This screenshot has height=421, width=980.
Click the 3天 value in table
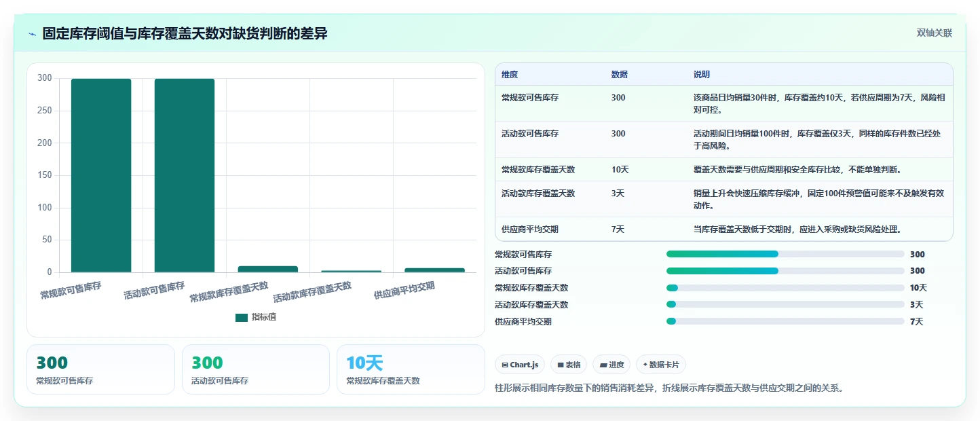(618, 194)
